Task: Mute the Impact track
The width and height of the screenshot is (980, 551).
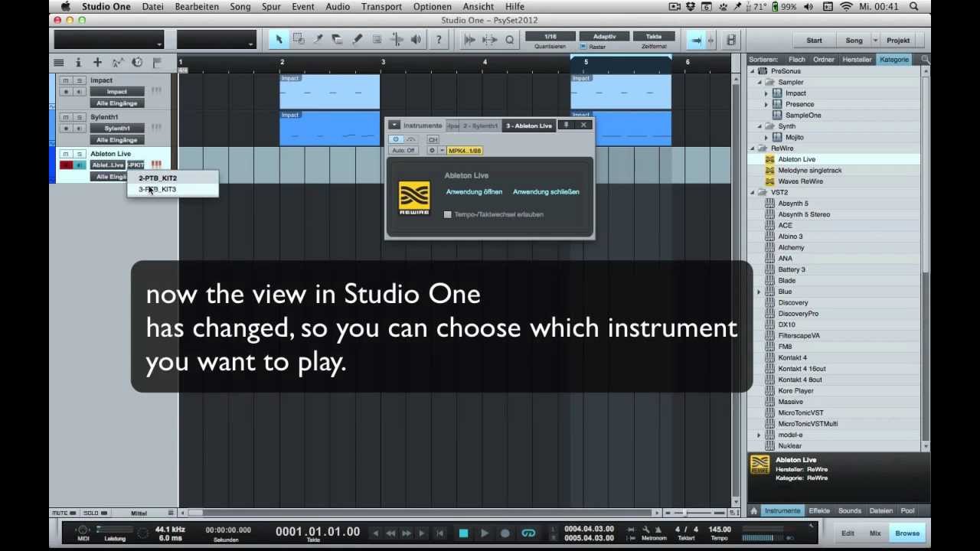Action: point(66,80)
